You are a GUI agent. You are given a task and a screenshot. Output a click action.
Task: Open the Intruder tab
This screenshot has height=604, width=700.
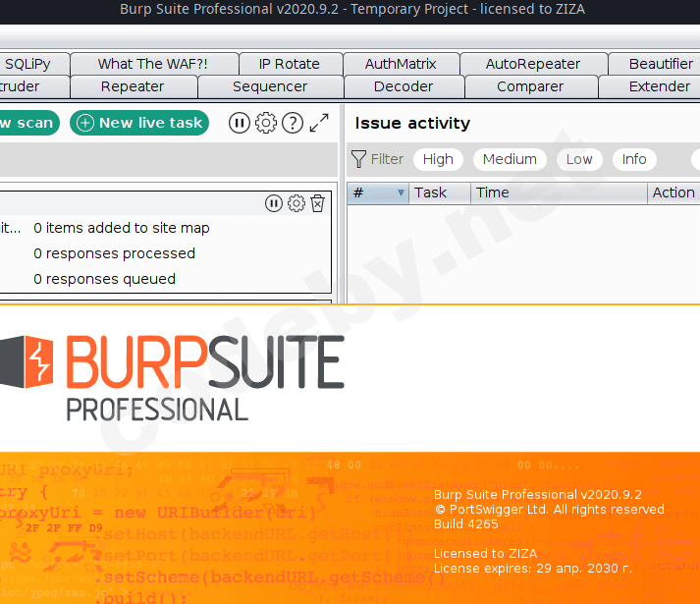(34, 86)
